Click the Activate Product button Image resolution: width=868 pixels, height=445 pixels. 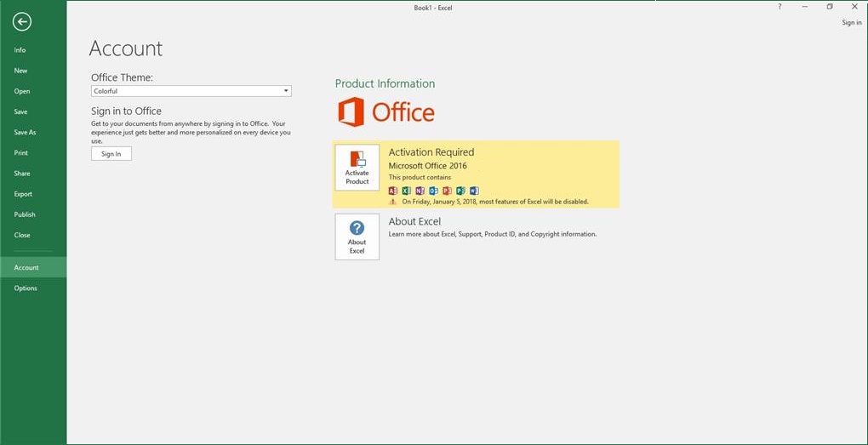(357, 168)
